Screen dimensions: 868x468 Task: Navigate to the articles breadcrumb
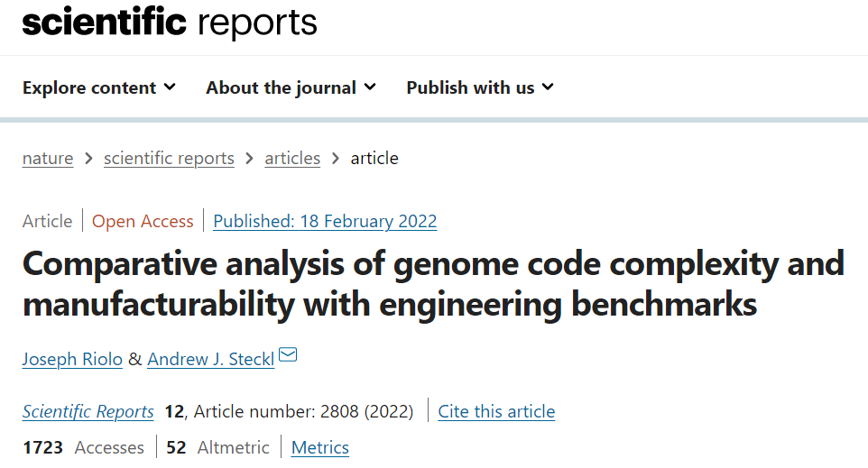(x=292, y=159)
